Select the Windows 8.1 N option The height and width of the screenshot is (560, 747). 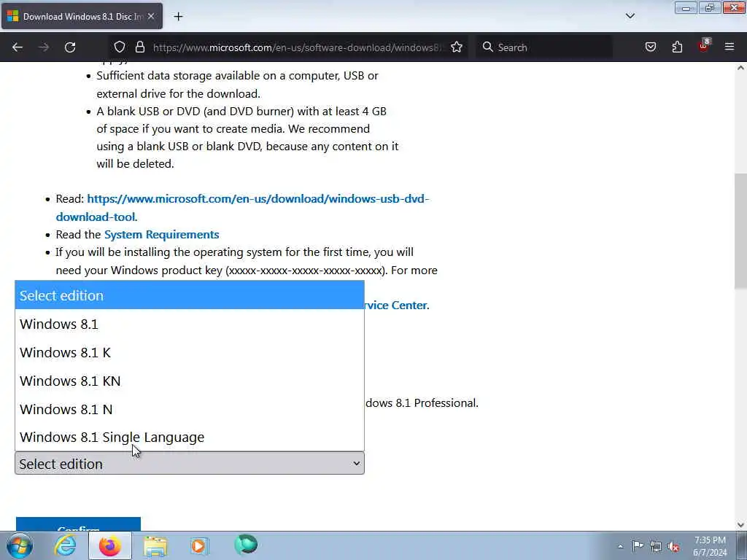coord(190,409)
